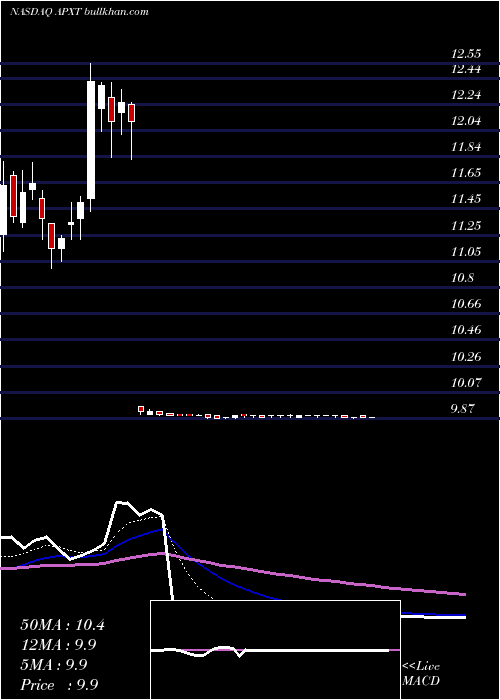Click the 12.55 price axis label
Image resolution: width=500 pixels, height=700 pixels.
[x=466, y=54]
